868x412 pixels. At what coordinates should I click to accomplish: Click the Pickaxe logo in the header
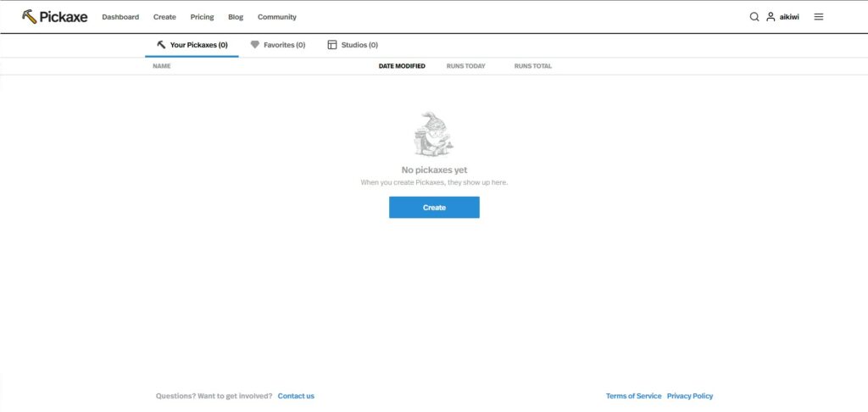coord(54,17)
